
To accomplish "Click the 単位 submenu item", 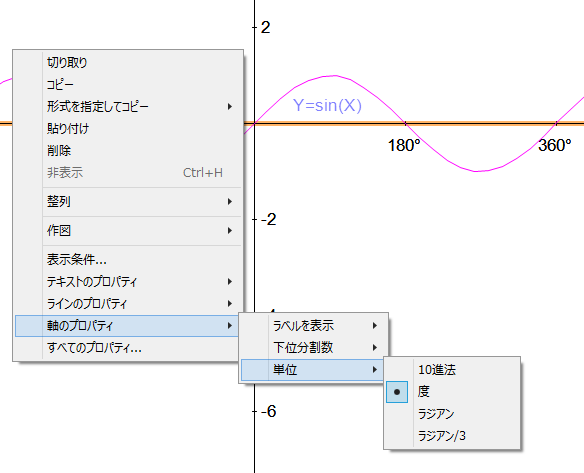I will [x=312, y=370].
